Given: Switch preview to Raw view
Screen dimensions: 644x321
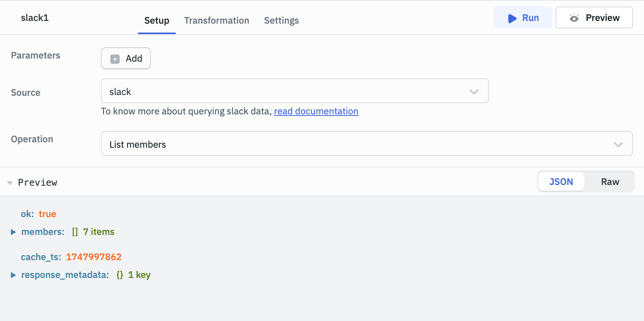Looking at the screenshot, I should click(610, 182).
